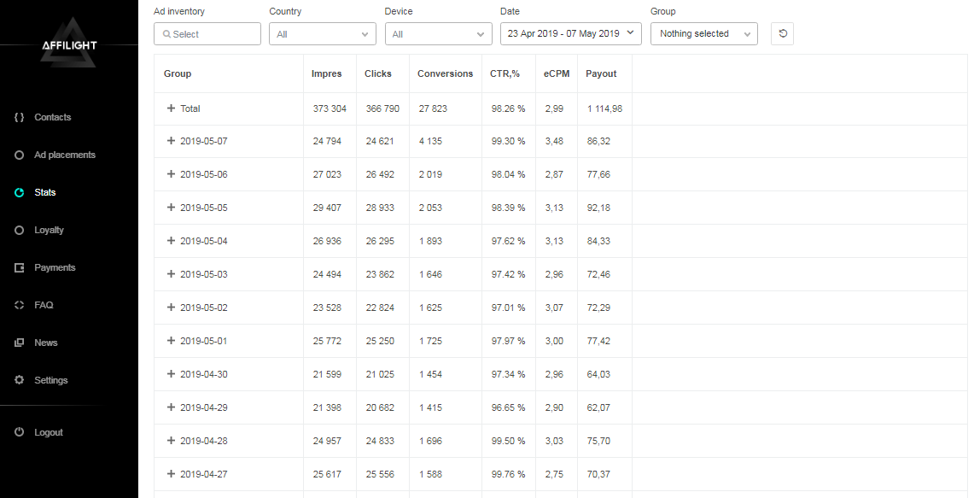Sort by the Conversions column header

445,73
